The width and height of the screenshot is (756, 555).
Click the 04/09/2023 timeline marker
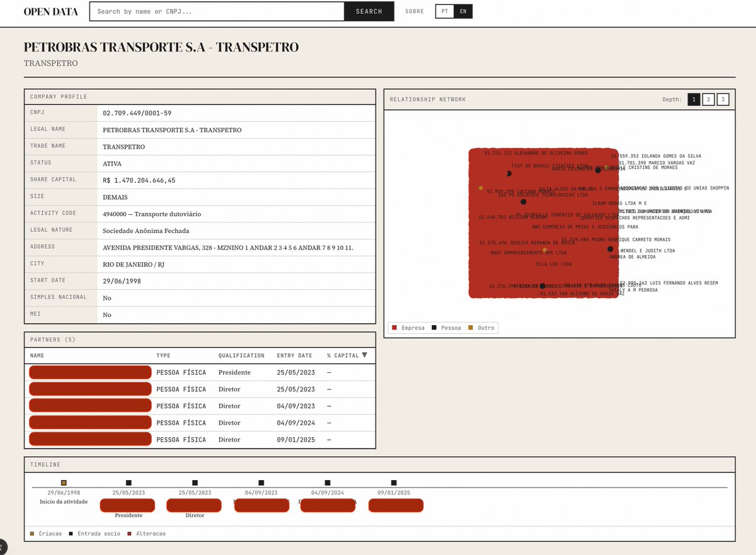[x=261, y=483]
